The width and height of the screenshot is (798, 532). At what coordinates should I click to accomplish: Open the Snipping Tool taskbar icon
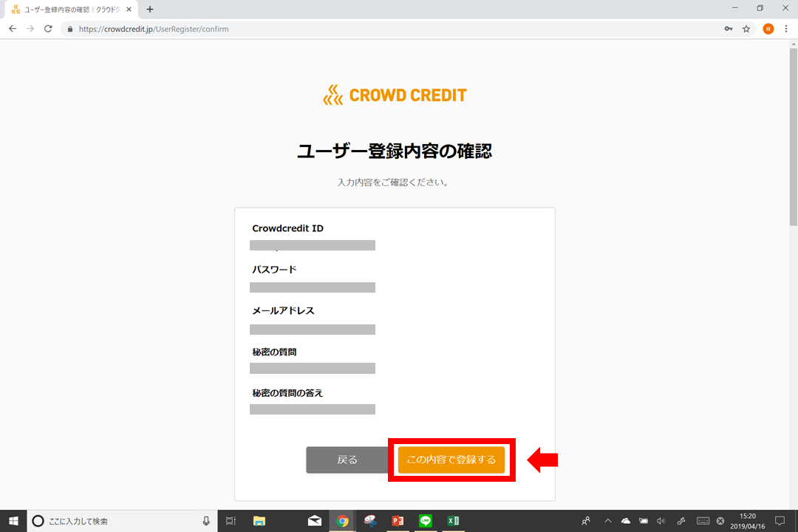coord(370,521)
